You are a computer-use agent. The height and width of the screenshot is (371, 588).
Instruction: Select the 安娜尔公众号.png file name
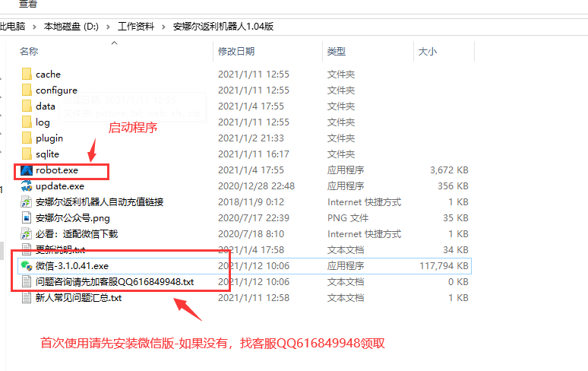(73, 218)
